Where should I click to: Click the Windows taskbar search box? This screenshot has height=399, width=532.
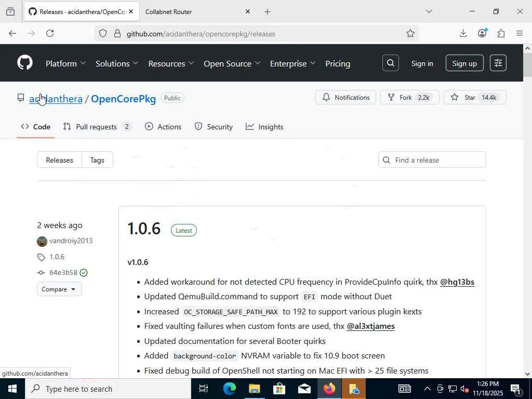tap(108, 389)
